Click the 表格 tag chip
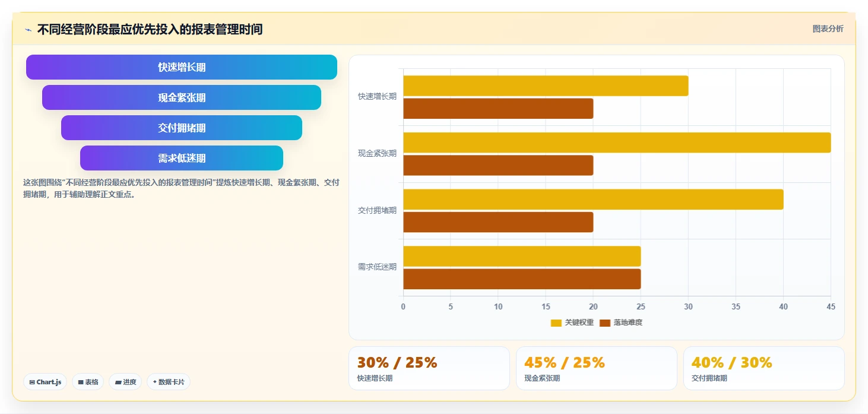This screenshot has width=868, height=414. coord(88,382)
